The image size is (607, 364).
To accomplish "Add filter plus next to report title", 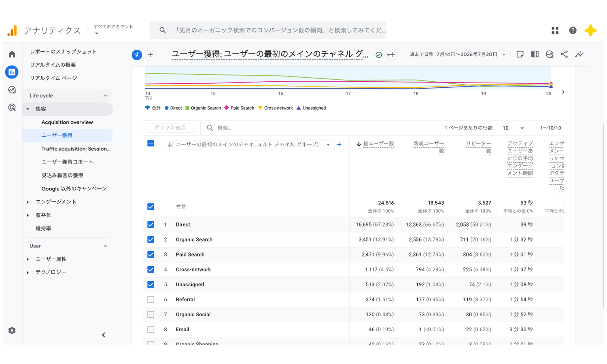I will coord(391,55).
